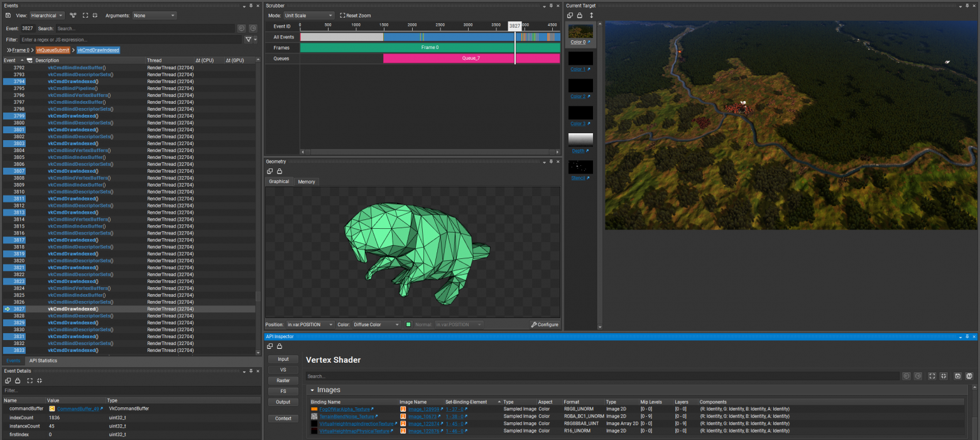Viewport: 980px width, 440px height.
Task: Click the save icon in Events toolbar
Action: tap(9, 15)
